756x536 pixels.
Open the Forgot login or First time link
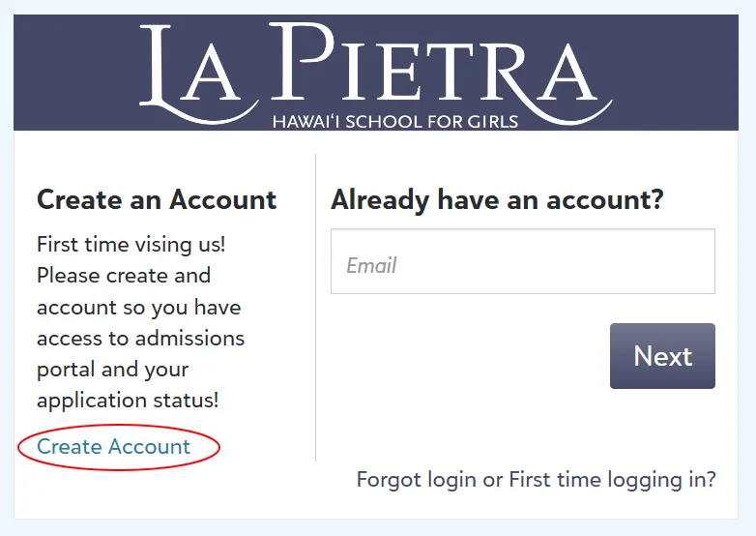click(x=536, y=480)
